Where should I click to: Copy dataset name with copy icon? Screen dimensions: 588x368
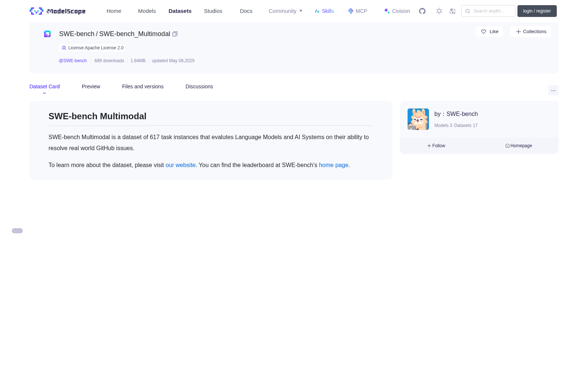coord(175,34)
